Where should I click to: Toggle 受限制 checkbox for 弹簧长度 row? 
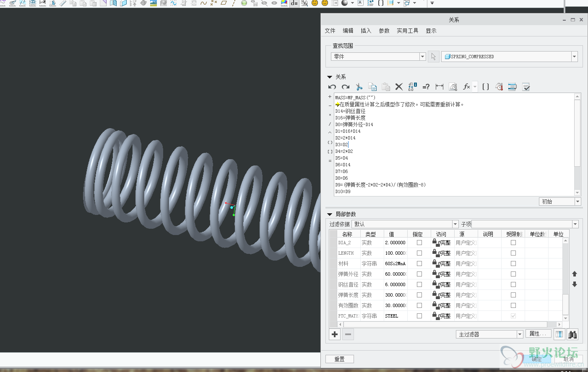(513, 295)
